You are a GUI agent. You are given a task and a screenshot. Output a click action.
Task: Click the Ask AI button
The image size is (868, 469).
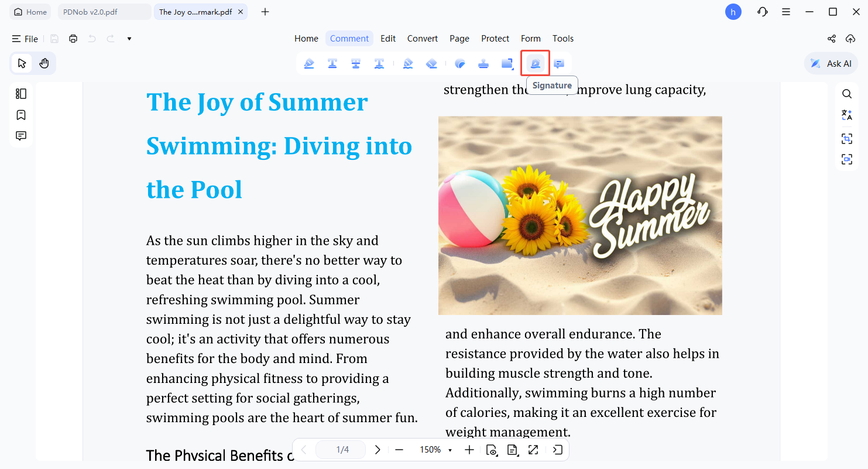pos(831,63)
